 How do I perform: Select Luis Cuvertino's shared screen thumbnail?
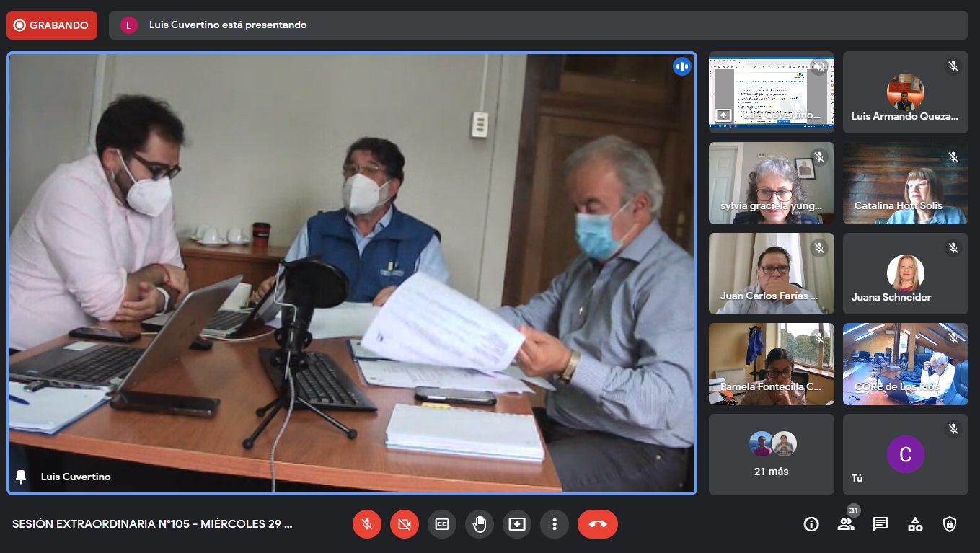(771, 92)
